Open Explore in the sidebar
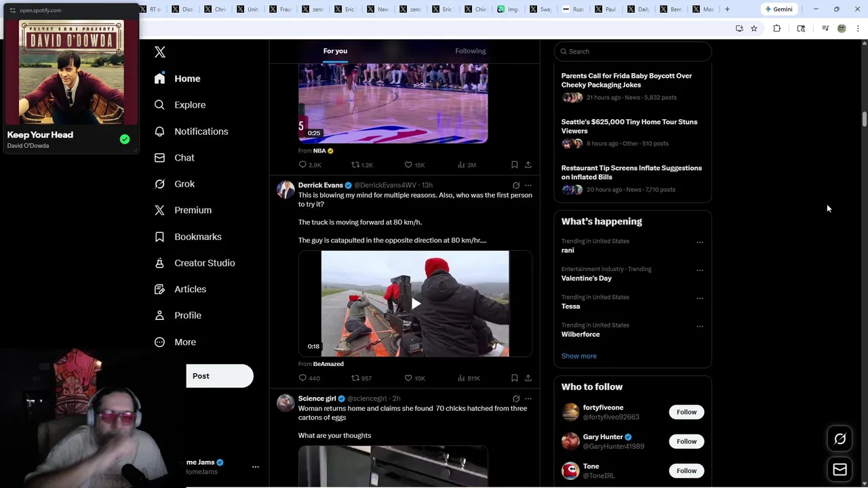Screen dimensions: 868x488 [180, 105]
